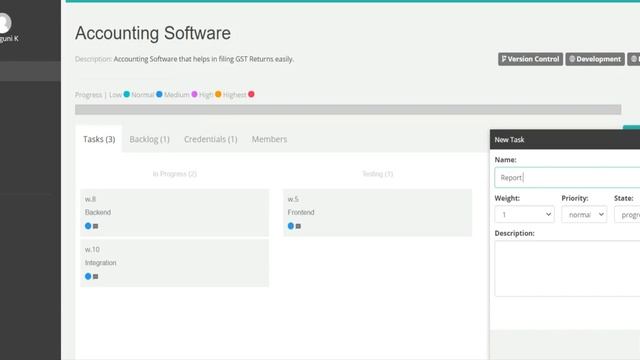Click the blue priority dot on Integration card
The height and width of the screenshot is (360, 640).
(x=88, y=276)
